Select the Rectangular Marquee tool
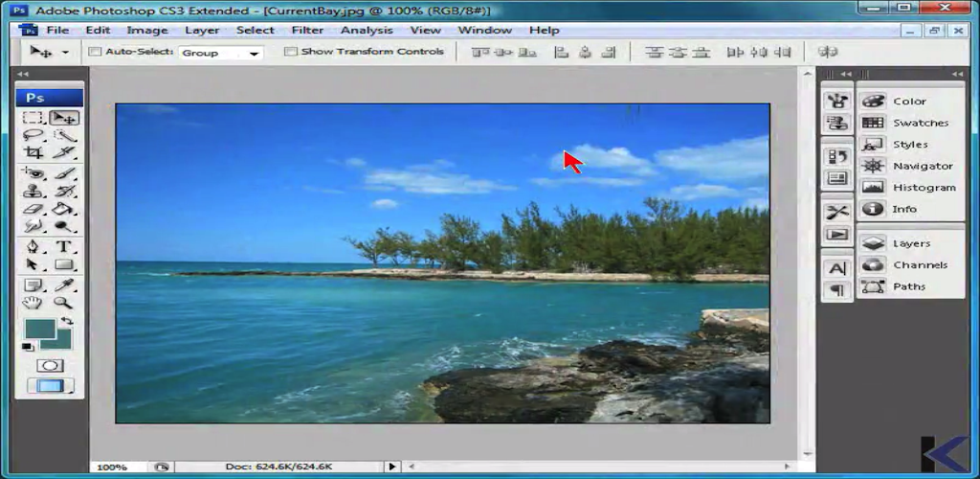 coord(34,118)
